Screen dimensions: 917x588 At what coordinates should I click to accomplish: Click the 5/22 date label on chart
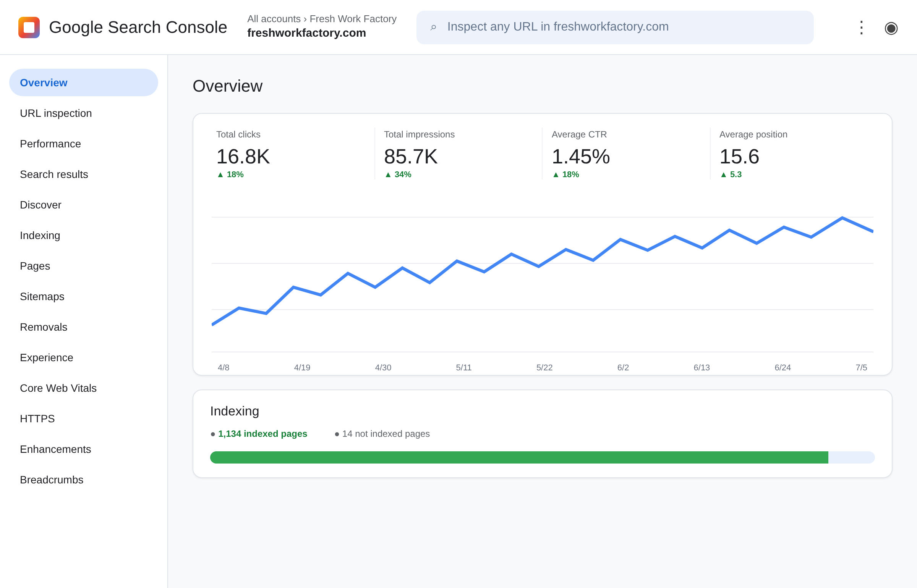(x=544, y=367)
